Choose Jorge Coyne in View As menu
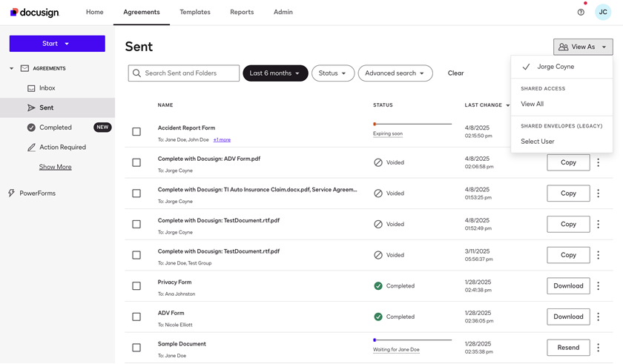This screenshot has height=364, width=623. pos(562,67)
